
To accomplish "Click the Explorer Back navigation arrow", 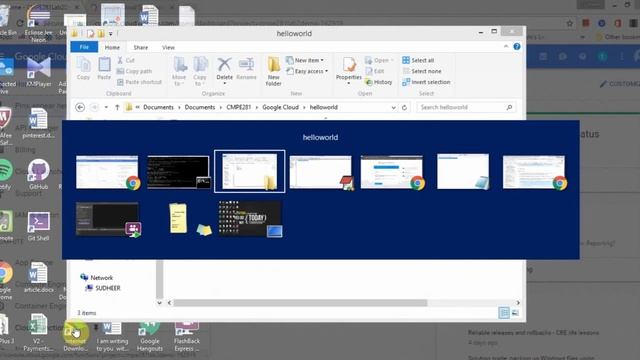I will (x=80, y=107).
